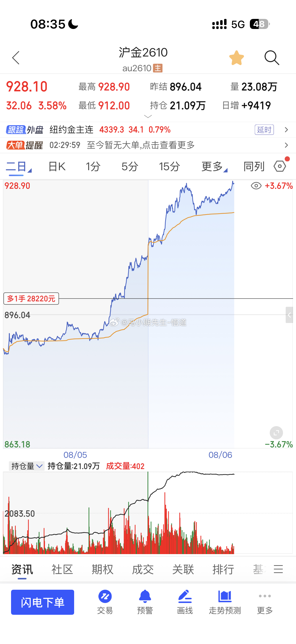Image resolution: width=296 pixels, height=644 pixels.
Task: Open the search magnifier icon
Action: coord(272,58)
